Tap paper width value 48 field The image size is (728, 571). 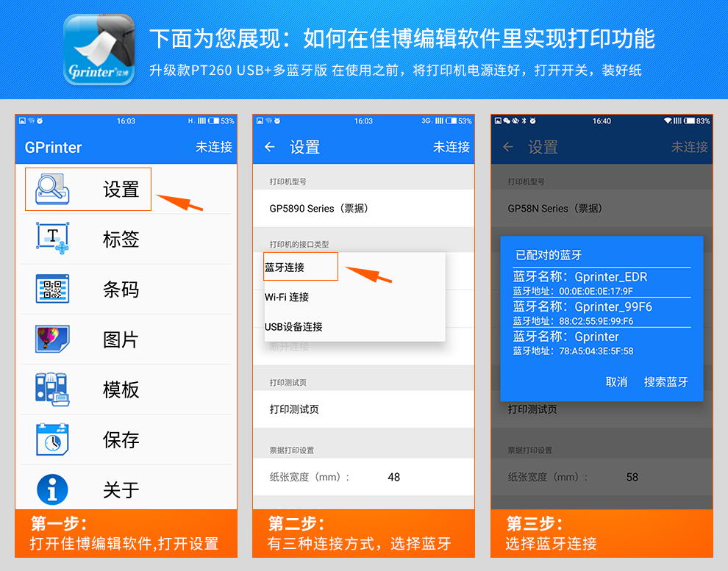click(393, 477)
